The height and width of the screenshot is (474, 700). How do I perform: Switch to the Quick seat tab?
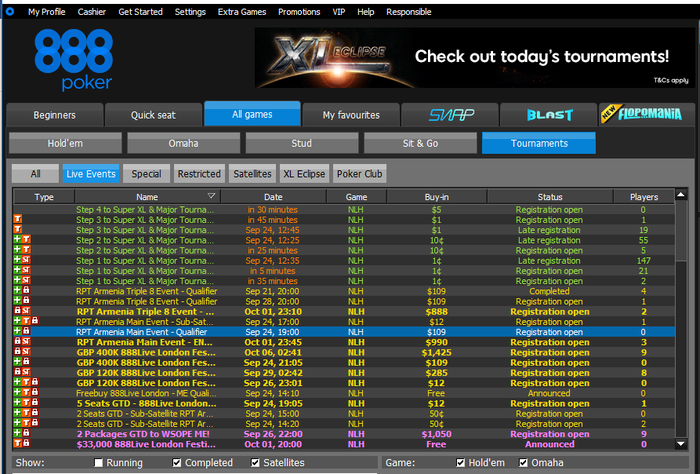tap(153, 115)
